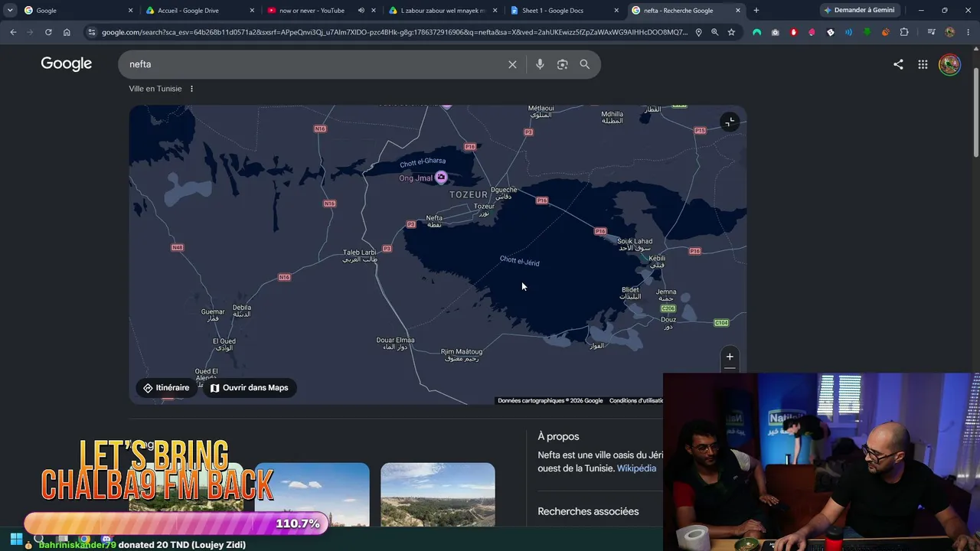Screen dimensions: 980x551
Task: Open the Nefta sky photo thumbnail
Action: 312,494
